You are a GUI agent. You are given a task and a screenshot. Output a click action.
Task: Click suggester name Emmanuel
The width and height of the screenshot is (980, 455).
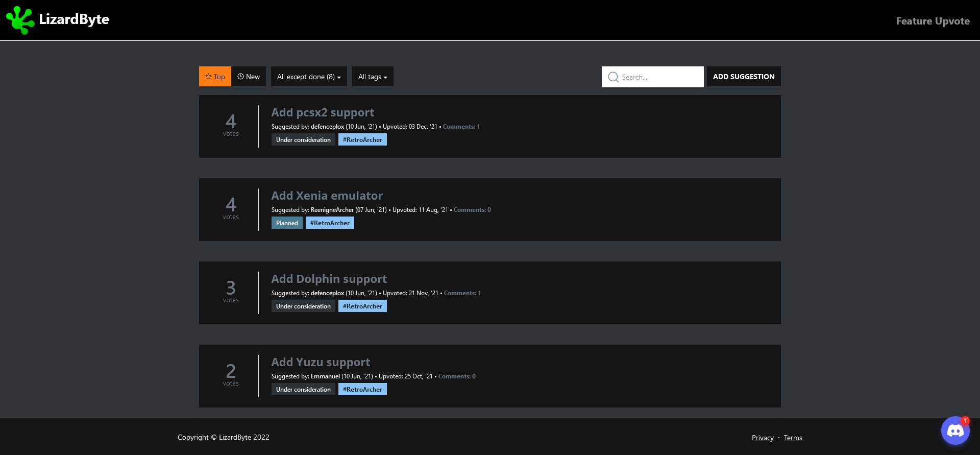pyautogui.click(x=325, y=376)
